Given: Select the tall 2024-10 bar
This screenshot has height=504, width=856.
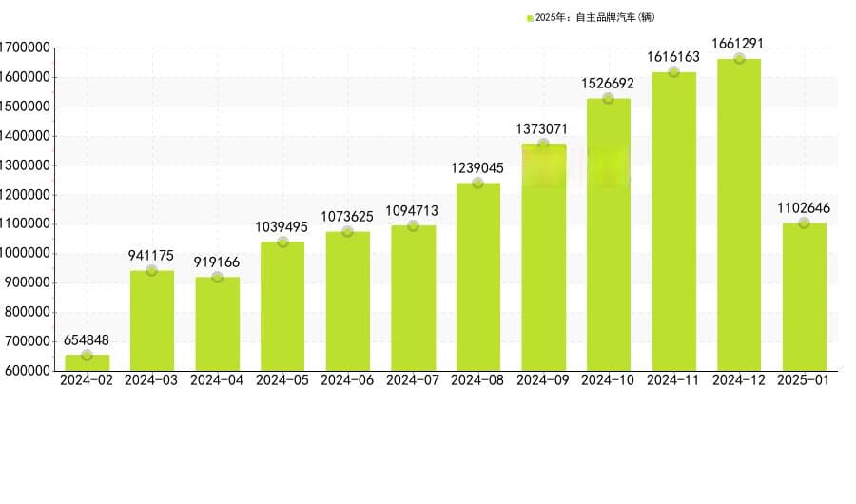Looking at the screenshot, I should 608,238.
